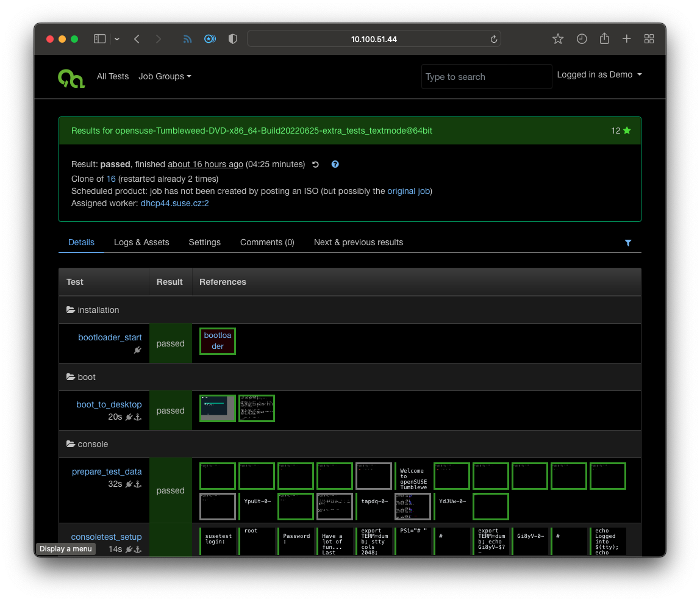Toggle the Safari sidebar icon

pyautogui.click(x=99, y=39)
